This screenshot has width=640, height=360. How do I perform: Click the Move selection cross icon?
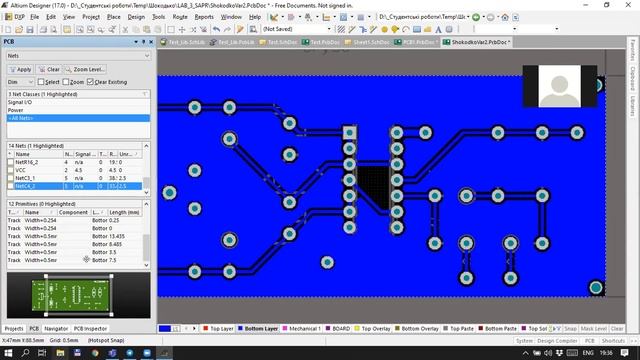click(x=182, y=29)
